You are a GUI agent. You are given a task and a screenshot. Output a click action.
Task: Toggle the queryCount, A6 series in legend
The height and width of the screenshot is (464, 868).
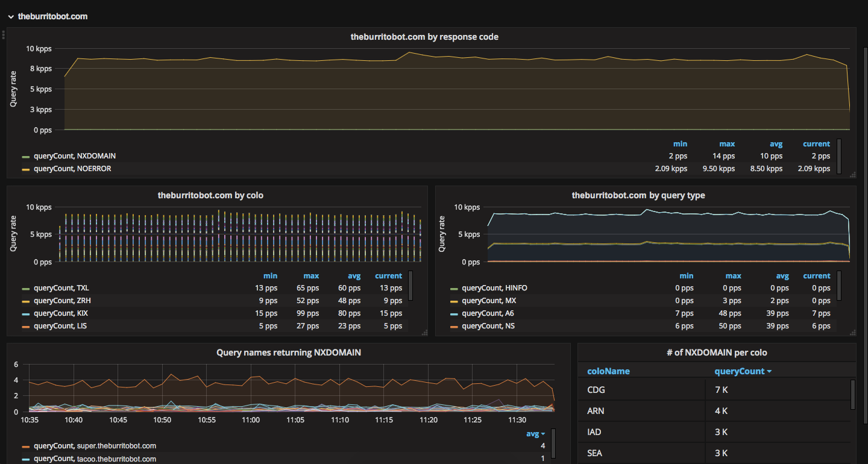click(x=488, y=313)
